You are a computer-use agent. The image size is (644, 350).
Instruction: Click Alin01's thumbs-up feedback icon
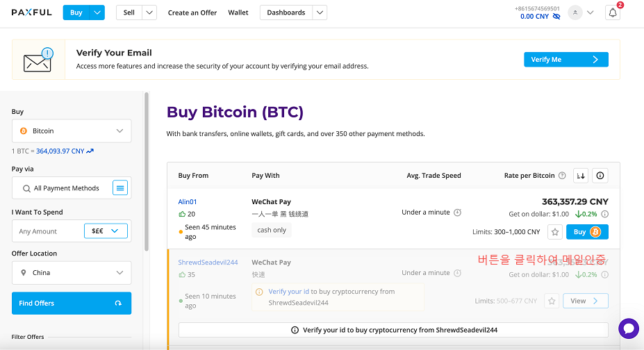tap(182, 214)
